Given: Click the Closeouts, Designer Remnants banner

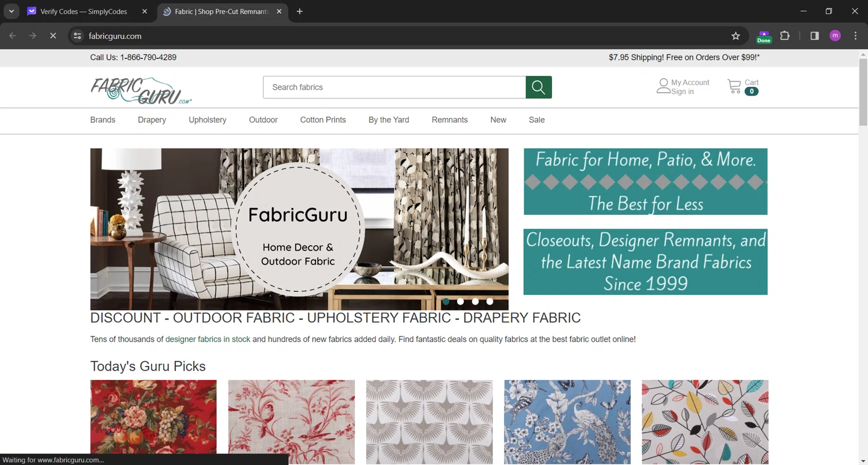Looking at the screenshot, I should click(645, 262).
